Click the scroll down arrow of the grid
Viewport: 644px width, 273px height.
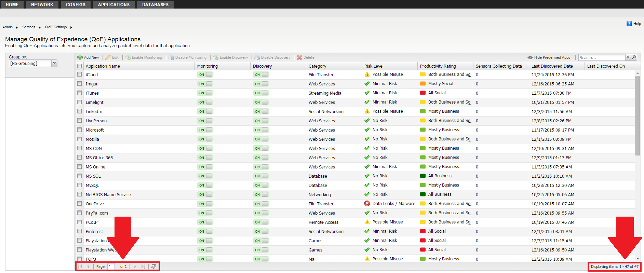(638, 259)
